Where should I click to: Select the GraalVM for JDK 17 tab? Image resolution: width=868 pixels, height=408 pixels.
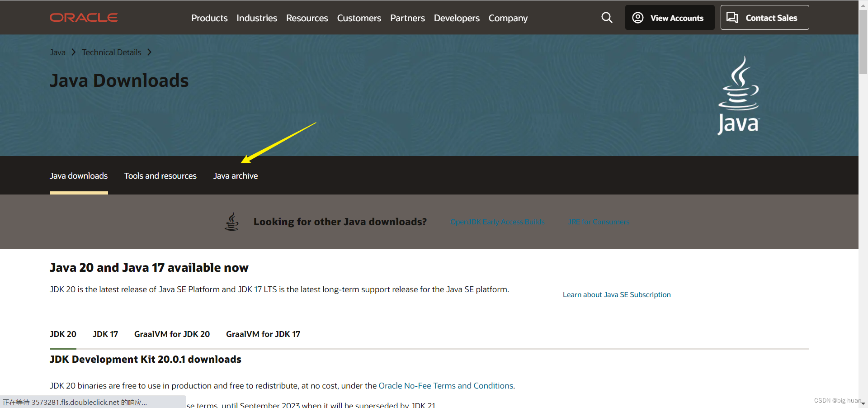click(x=263, y=334)
